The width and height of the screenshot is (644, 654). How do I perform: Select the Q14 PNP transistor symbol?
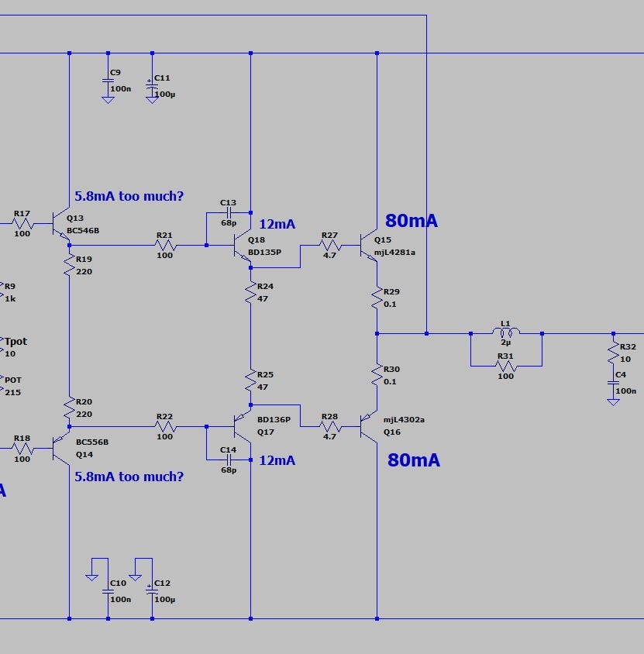[61, 448]
